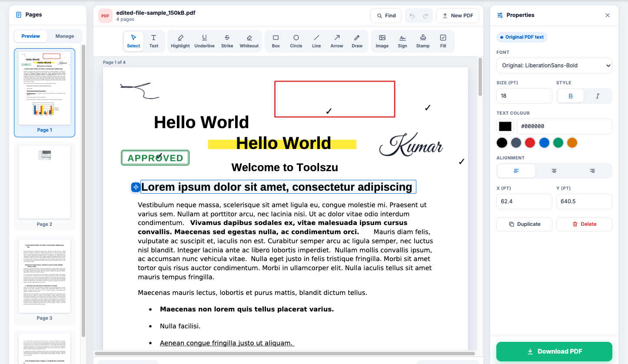Click the Size (PT) input field
Image resolution: width=628 pixels, height=364 pixels.
point(524,96)
